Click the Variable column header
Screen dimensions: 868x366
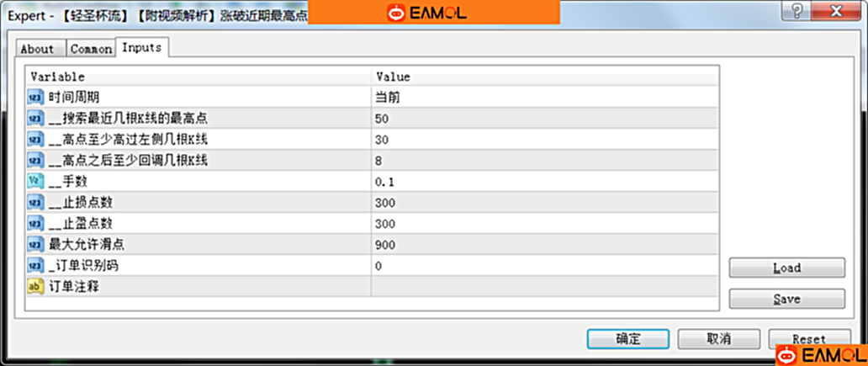[x=198, y=77]
